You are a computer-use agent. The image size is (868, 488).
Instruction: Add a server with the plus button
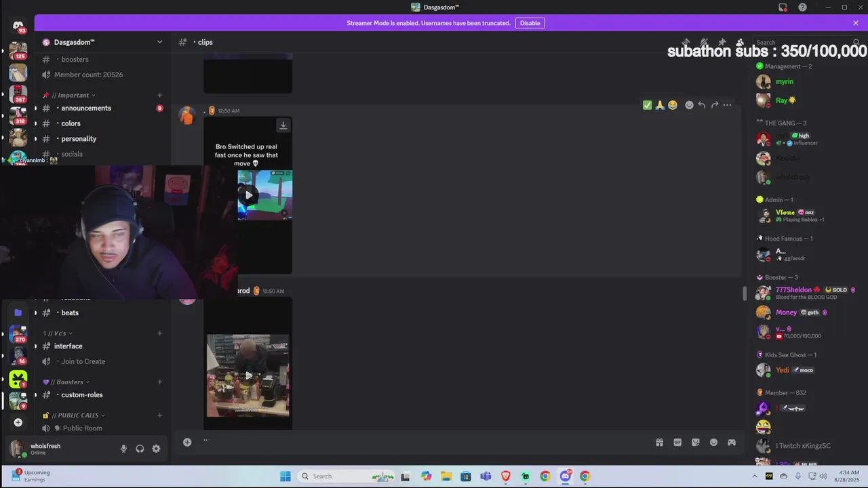[x=18, y=422]
